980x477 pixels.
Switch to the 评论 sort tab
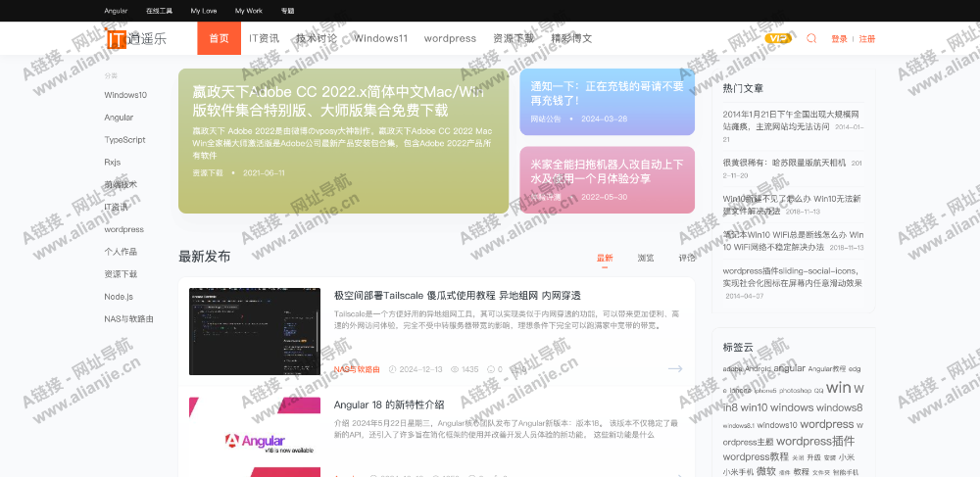[x=687, y=258]
